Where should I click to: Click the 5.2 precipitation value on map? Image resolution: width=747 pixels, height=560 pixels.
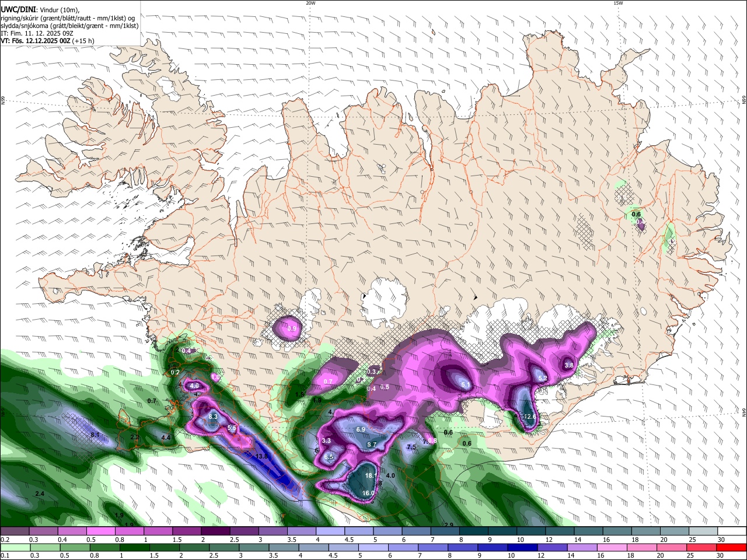pyautogui.click(x=542, y=378)
